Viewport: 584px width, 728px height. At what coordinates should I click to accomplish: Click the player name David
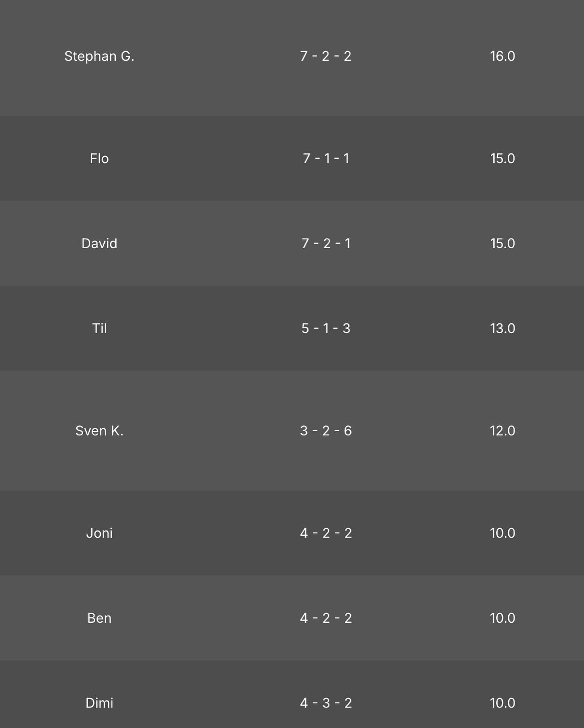tap(99, 243)
